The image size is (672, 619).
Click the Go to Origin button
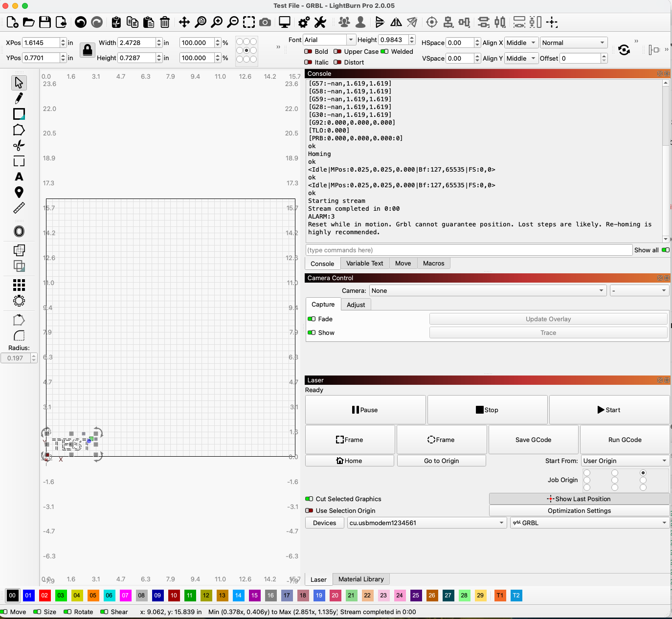[441, 461]
